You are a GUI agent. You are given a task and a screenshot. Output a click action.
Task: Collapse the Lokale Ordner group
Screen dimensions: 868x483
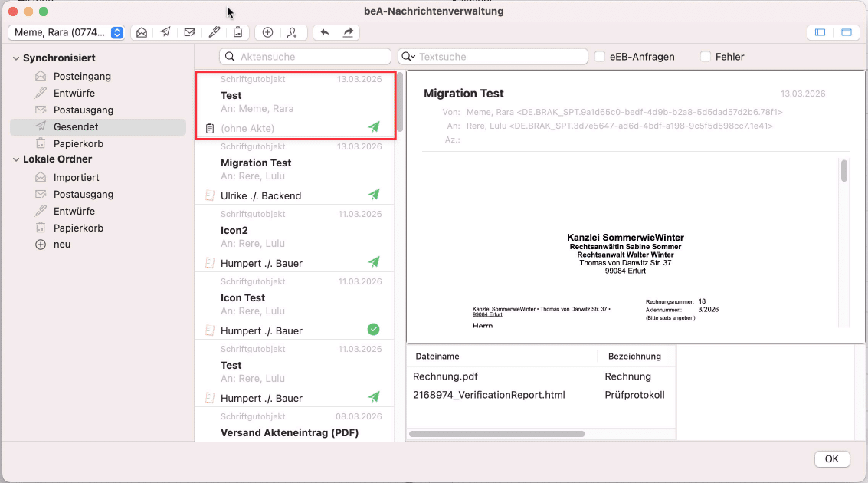(x=15, y=159)
